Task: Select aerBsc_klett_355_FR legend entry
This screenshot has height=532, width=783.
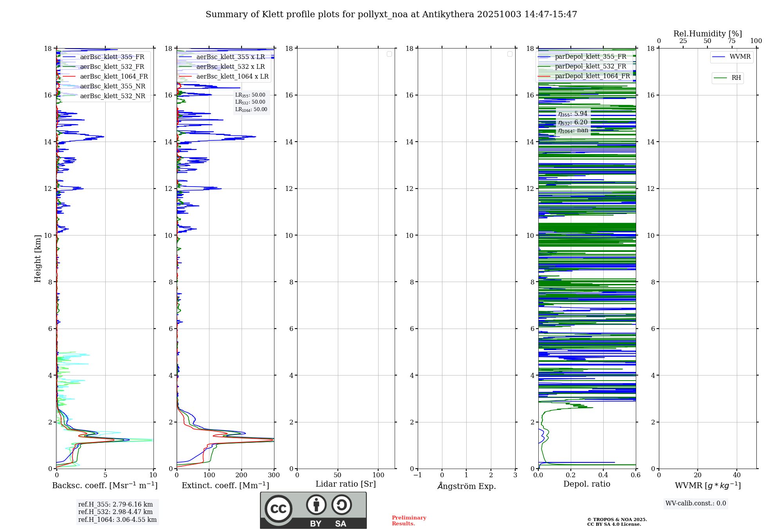Action: click(112, 57)
